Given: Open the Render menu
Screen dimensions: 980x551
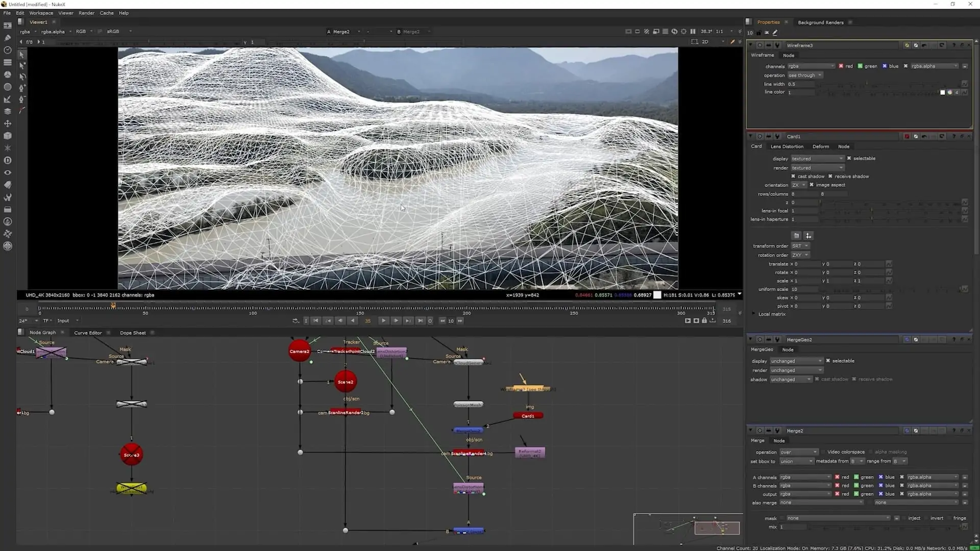Looking at the screenshot, I should click(86, 13).
